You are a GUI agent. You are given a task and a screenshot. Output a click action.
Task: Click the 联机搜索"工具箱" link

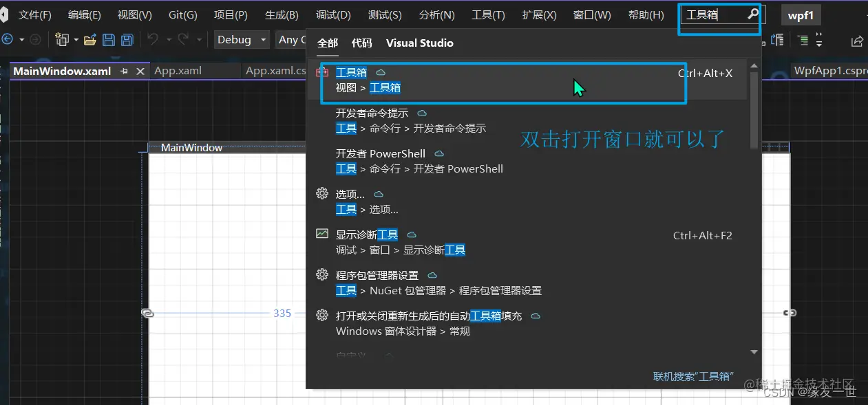(692, 376)
